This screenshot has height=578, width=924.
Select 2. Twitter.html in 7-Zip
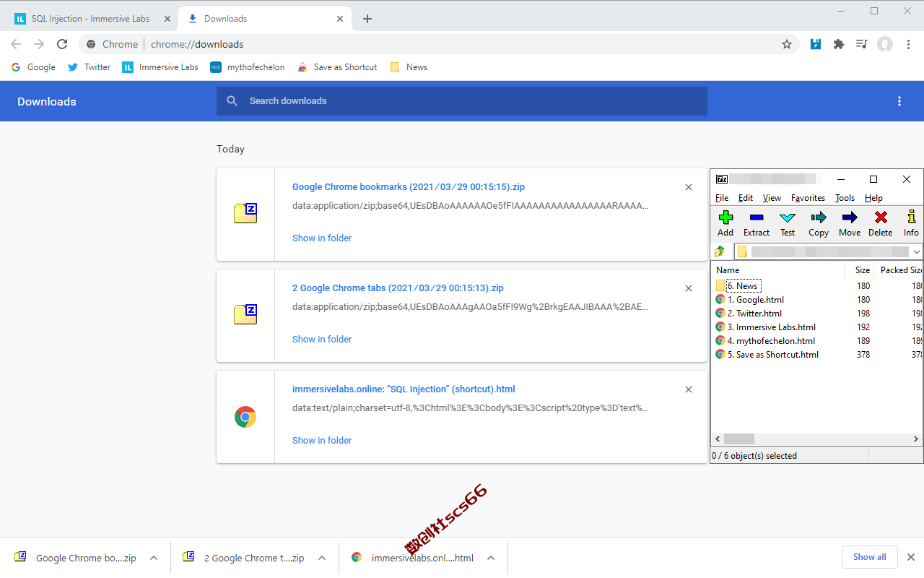[x=749, y=314]
